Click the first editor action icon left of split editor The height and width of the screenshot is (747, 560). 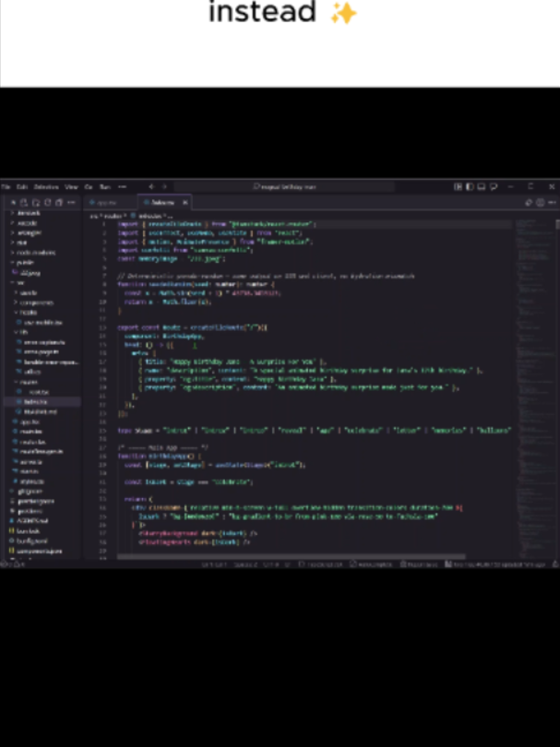[x=529, y=203]
